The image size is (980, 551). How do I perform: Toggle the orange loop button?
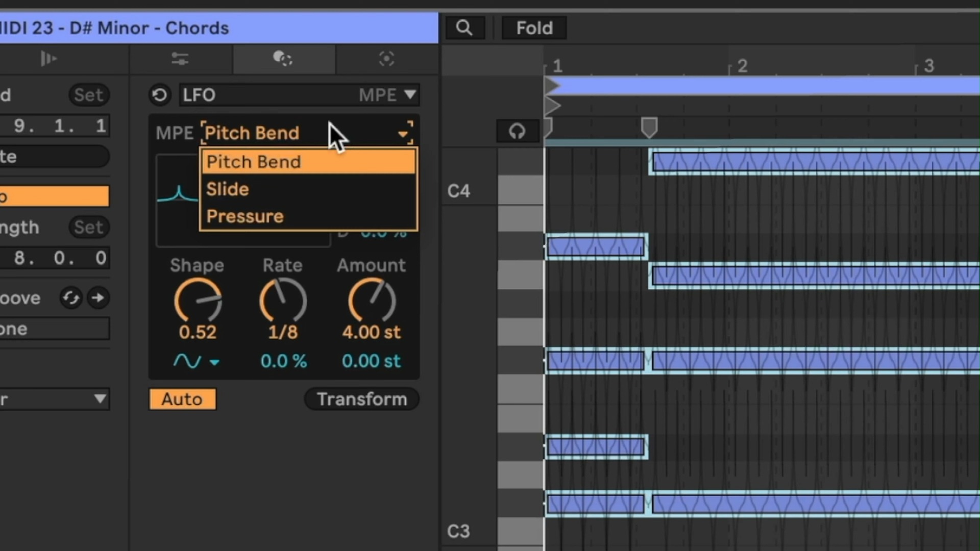click(54, 196)
